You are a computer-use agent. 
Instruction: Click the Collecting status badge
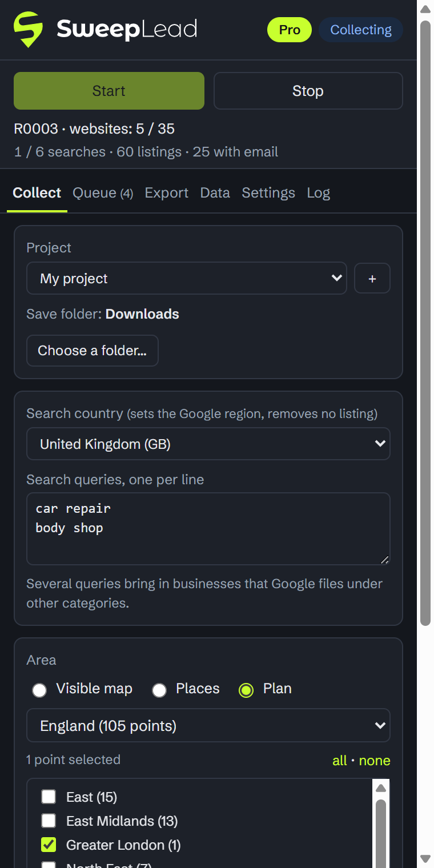pos(361,30)
